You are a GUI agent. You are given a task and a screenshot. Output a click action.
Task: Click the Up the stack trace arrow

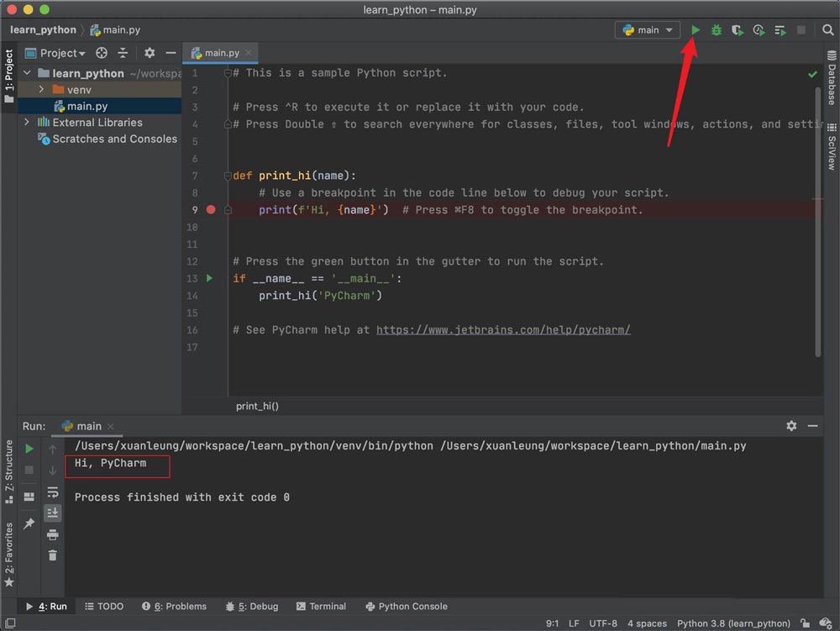coord(52,449)
